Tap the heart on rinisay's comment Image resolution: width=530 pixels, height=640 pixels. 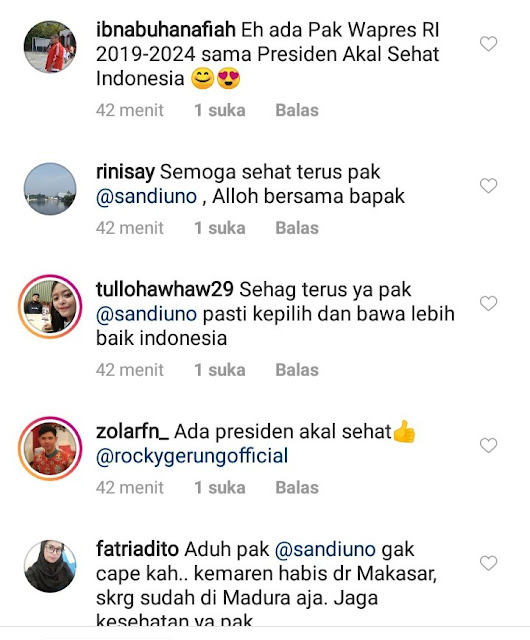pos(488,186)
